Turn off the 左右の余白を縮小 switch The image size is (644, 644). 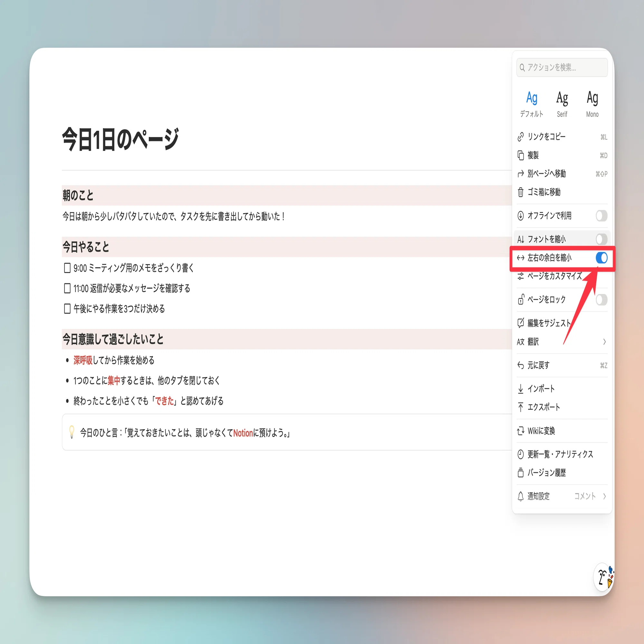[601, 258]
